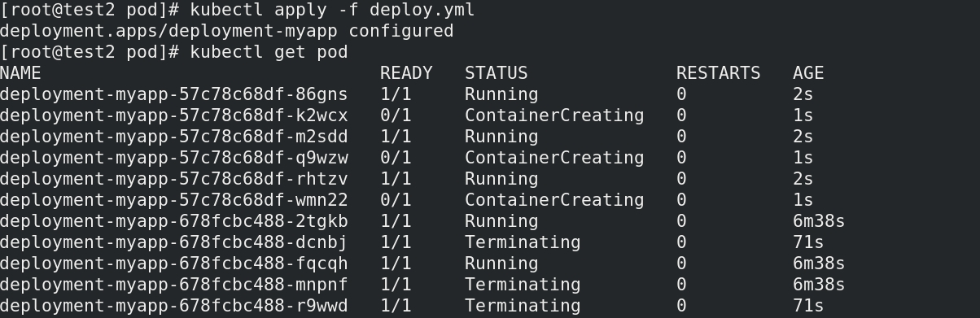Click the AGE column header
This screenshot has height=318, width=980.
808,73
